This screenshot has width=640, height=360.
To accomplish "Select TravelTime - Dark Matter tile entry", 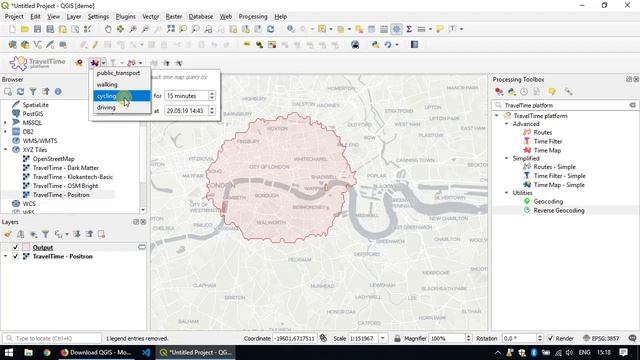I will [65, 168].
